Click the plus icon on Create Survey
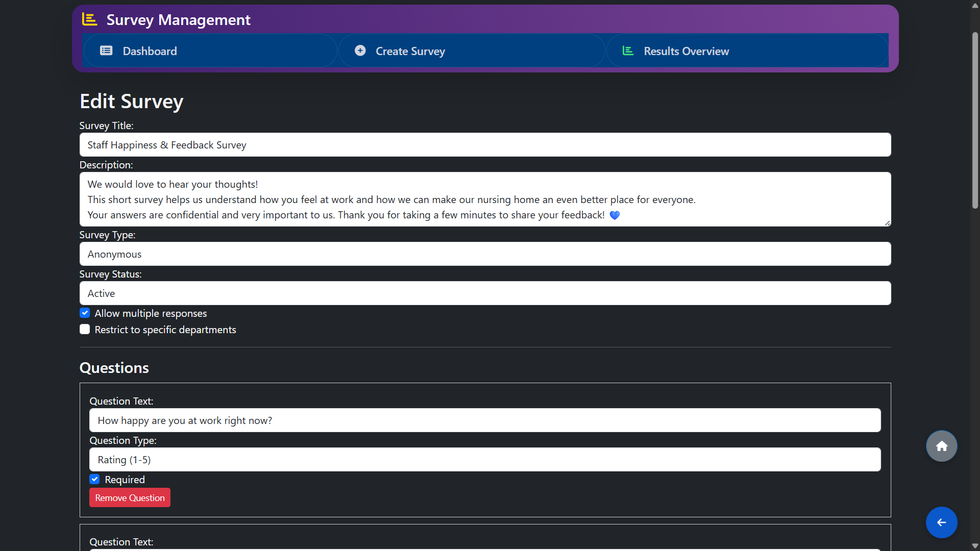The image size is (980, 551). [x=360, y=51]
